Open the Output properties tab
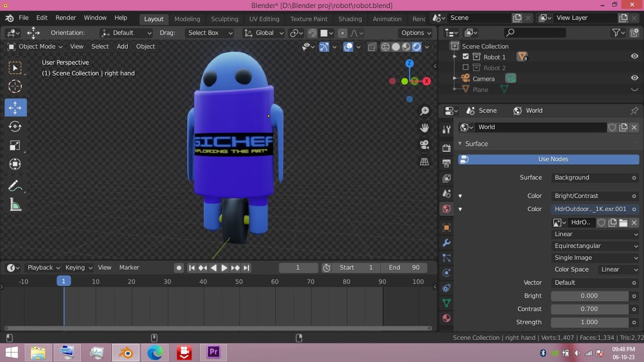The width and height of the screenshot is (644, 362). (x=446, y=163)
